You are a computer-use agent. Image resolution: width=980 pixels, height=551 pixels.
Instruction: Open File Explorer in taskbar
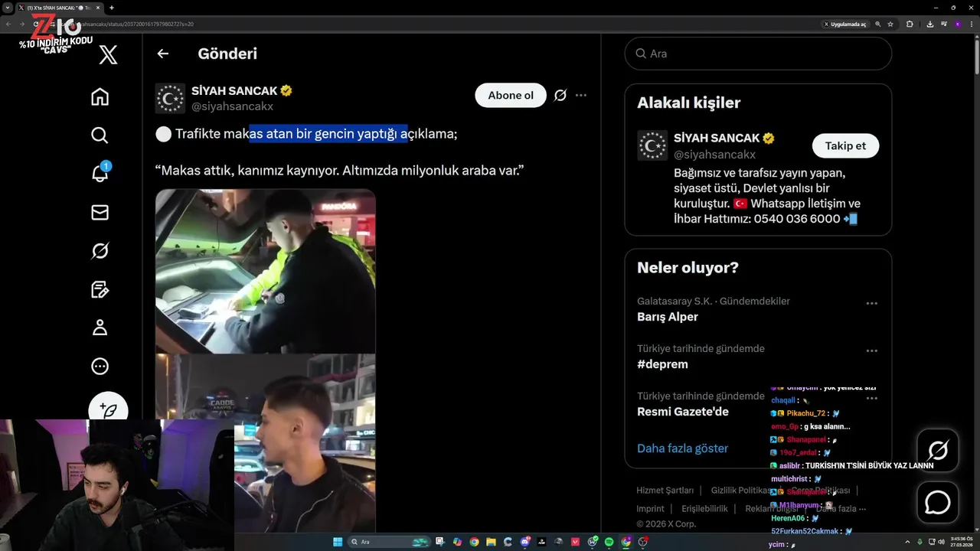point(492,542)
